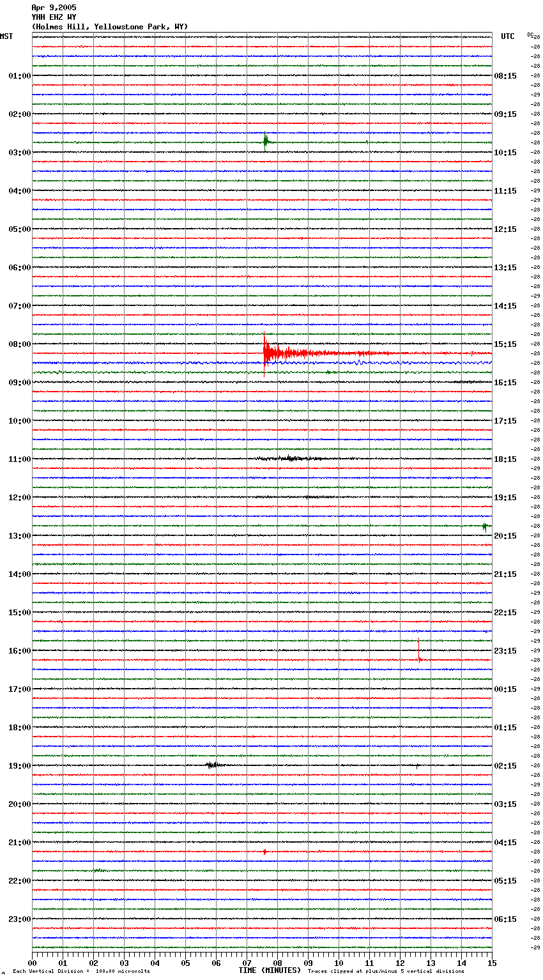Select the '03:00' MST time label
The width and height of the screenshot is (543, 980).
(x=19, y=153)
